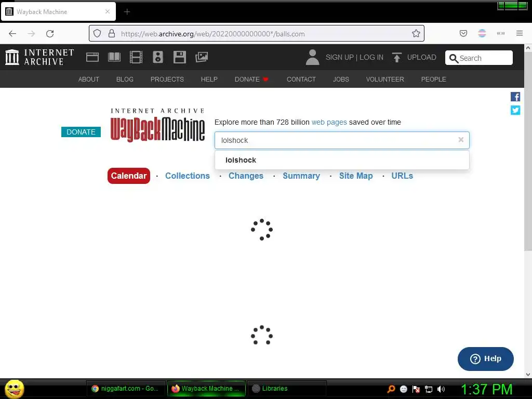
Task: Switch to the URLs tab
Action: point(402,176)
